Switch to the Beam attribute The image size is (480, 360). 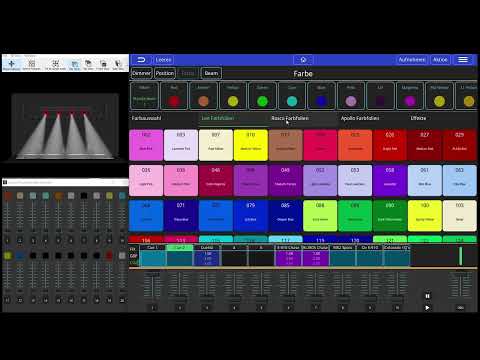click(x=211, y=73)
